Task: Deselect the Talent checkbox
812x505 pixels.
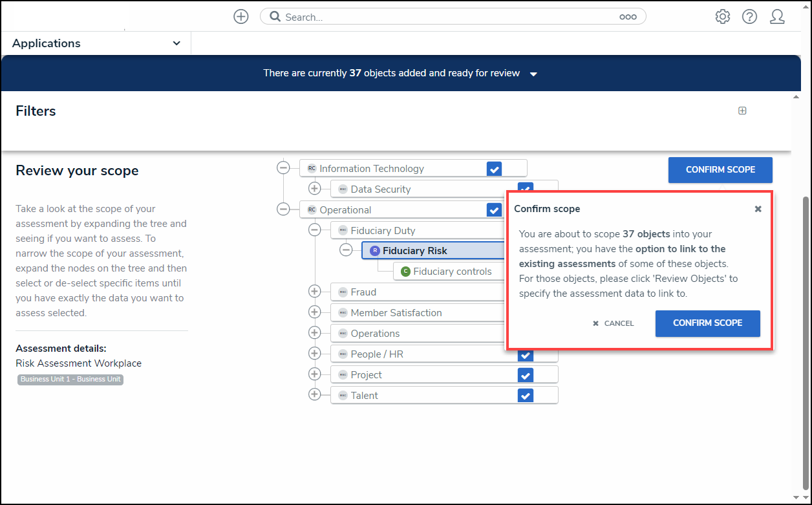Action: (x=525, y=396)
